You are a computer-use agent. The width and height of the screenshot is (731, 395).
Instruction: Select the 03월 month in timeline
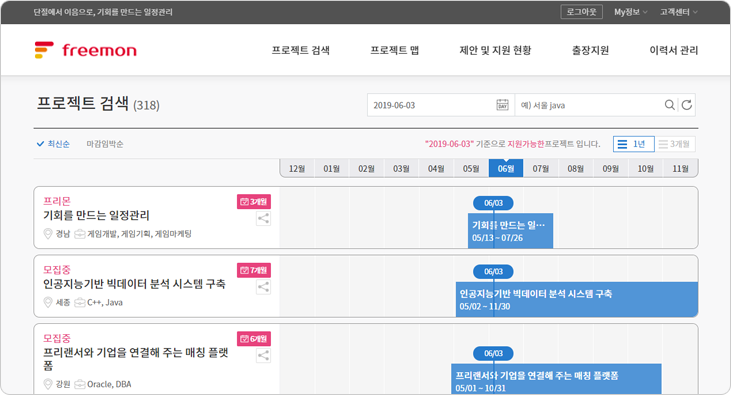pyautogui.click(x=401, y=168)
